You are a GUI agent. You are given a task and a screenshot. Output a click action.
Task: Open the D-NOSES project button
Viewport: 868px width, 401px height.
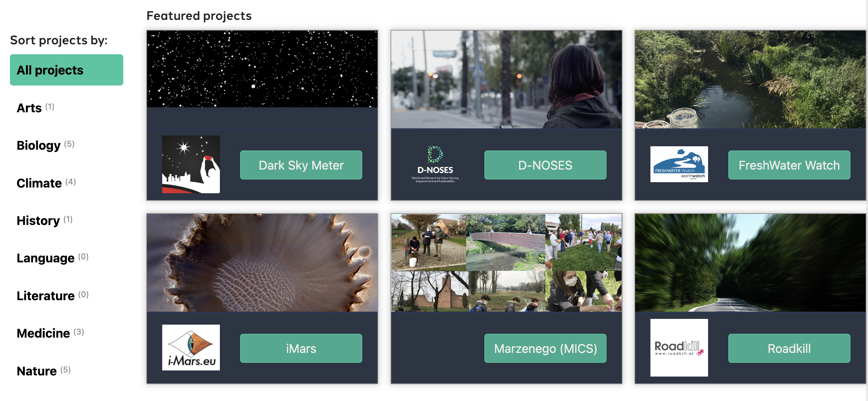[x=545, y=165]
